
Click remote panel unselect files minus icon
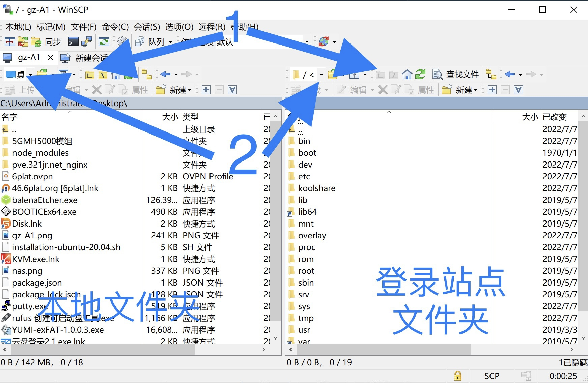[505, 90]
